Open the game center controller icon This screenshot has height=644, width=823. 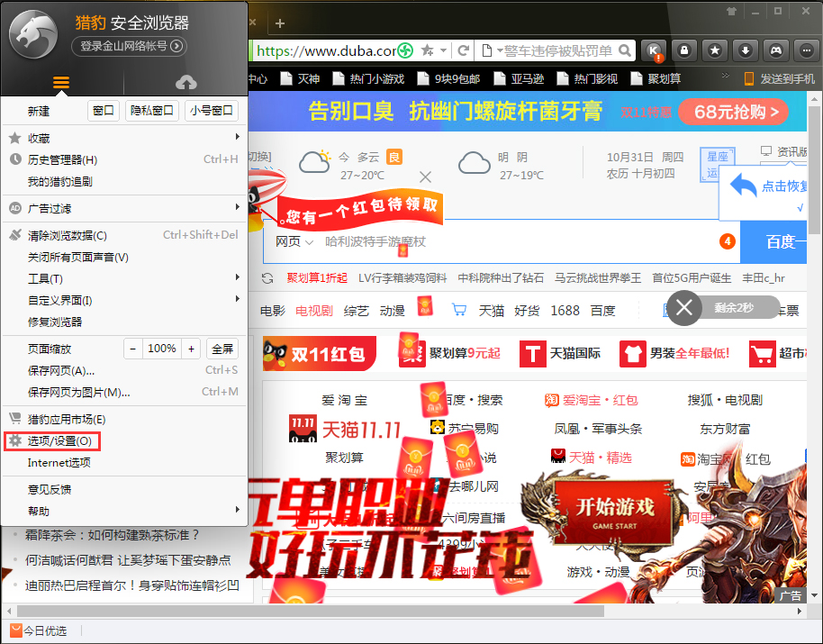[775, 50]
